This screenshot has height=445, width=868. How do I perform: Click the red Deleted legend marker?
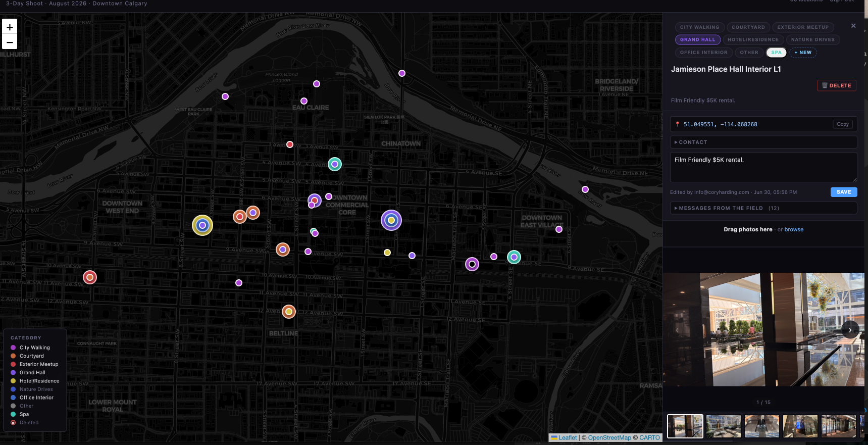pos(13,423)
